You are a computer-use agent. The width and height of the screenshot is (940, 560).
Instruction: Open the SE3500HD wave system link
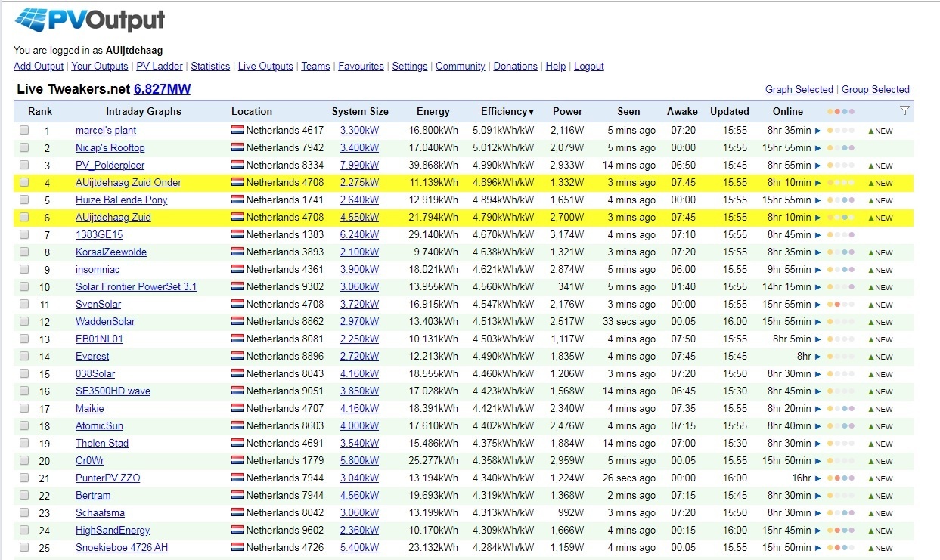113,391
